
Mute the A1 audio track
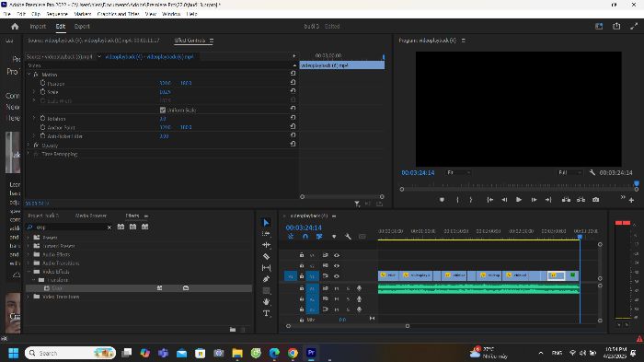(x=337, y=288)
